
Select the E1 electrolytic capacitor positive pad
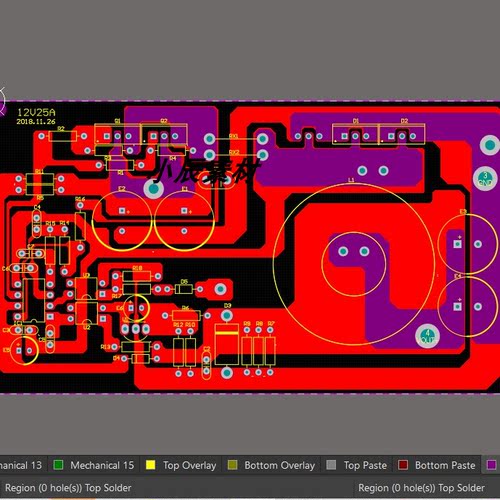(184, 211)
